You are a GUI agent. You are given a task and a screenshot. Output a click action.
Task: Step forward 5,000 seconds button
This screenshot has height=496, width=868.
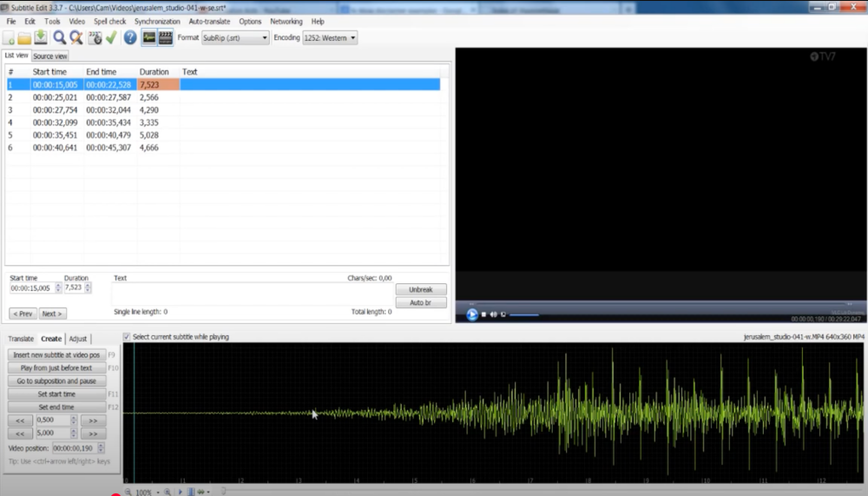93,433
